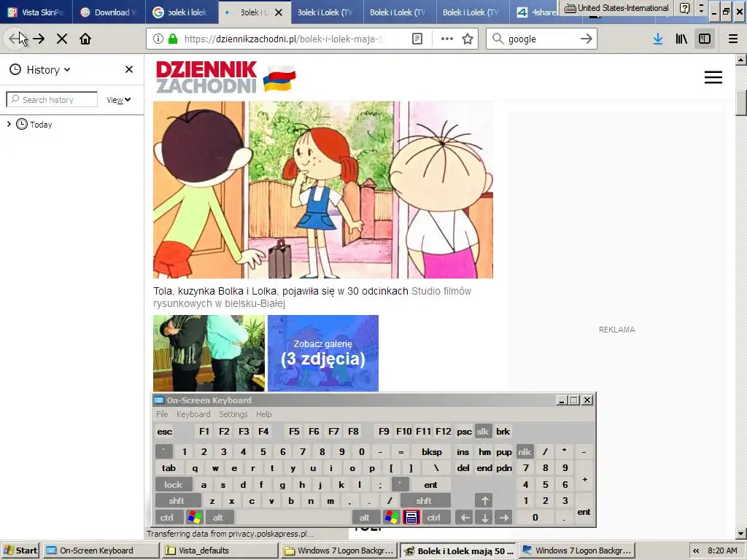Screen dimensions: 747x560
Task: Click the application menu key icon
Action: [x=411, y=517]
